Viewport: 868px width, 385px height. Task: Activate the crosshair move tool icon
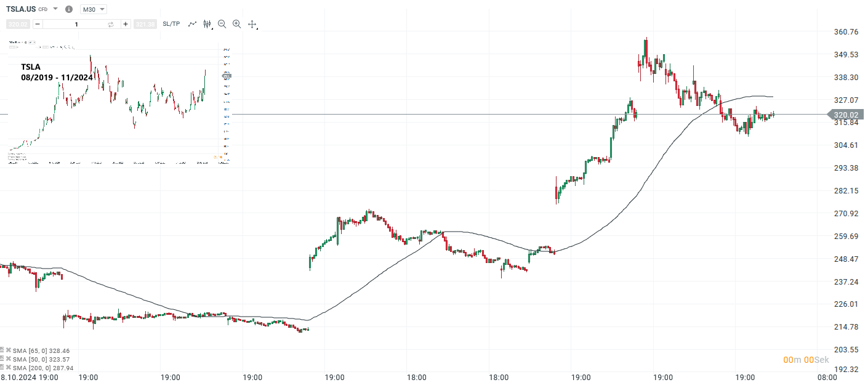pos(252,24)
